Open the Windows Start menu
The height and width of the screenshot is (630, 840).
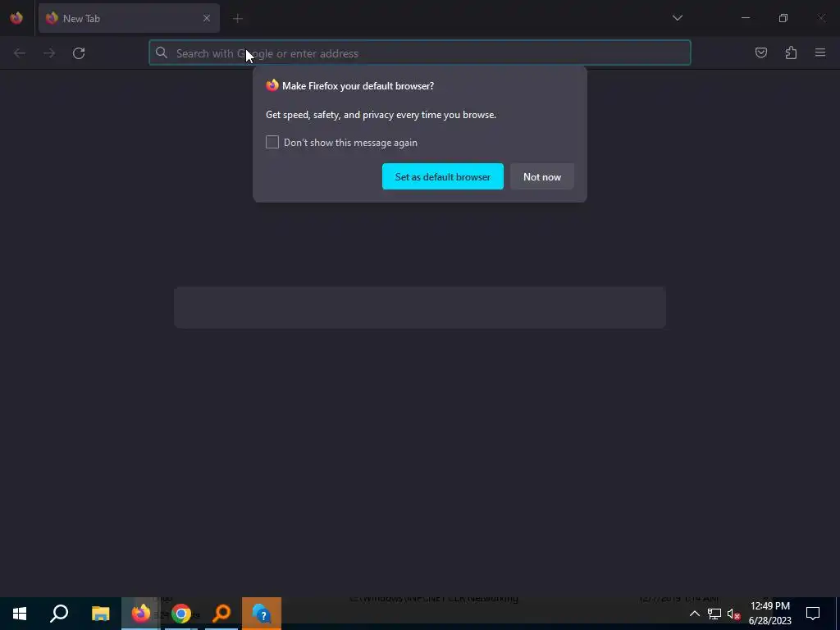coord(20,614)
